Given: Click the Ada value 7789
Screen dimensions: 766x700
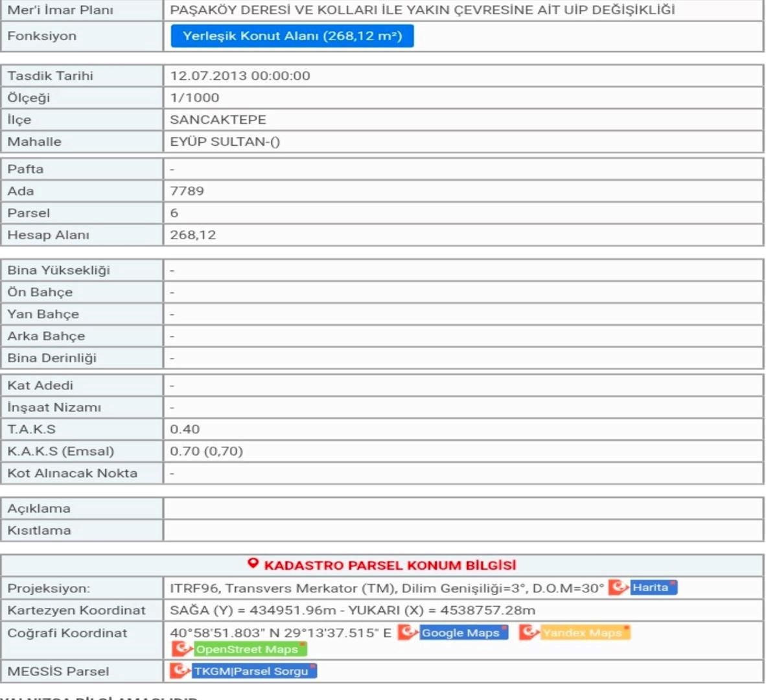Looking at the screenshot, I should pos(187,191).
